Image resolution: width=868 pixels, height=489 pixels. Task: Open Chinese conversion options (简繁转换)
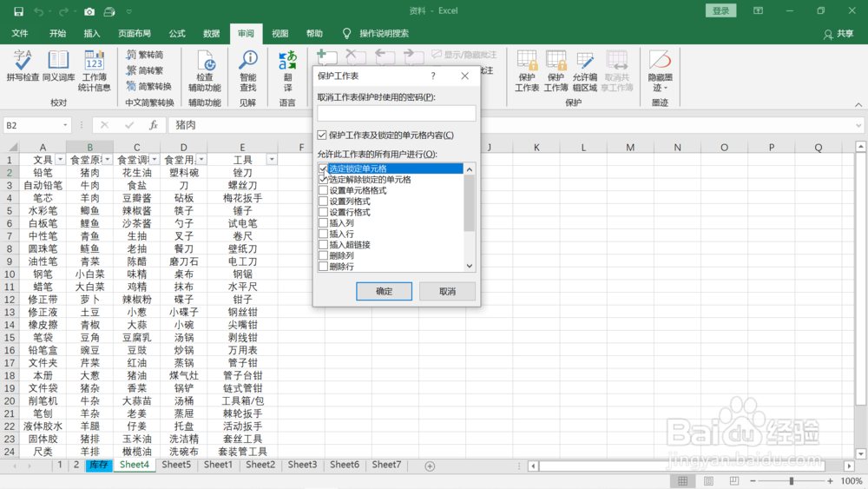pos(149,86)
